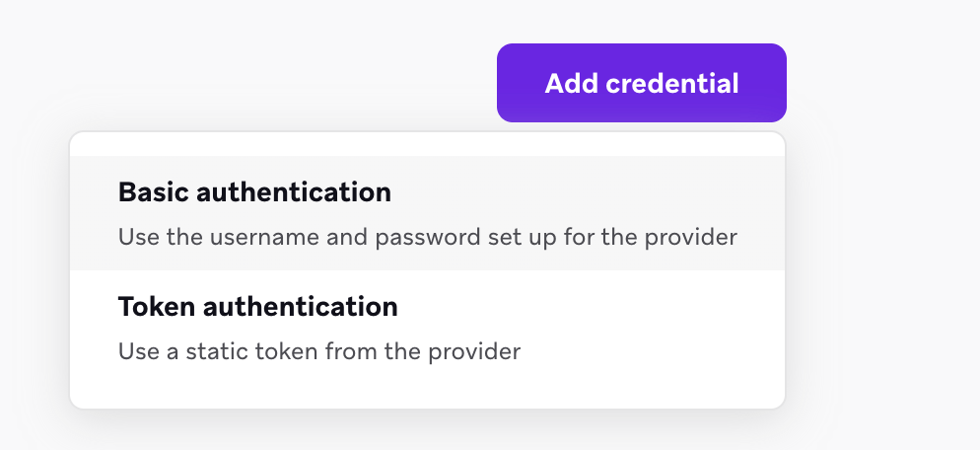The width and height of the screenshot is (980, 450).
Task: Click 'Use a static token from the provider'
Action: (318, 350)
